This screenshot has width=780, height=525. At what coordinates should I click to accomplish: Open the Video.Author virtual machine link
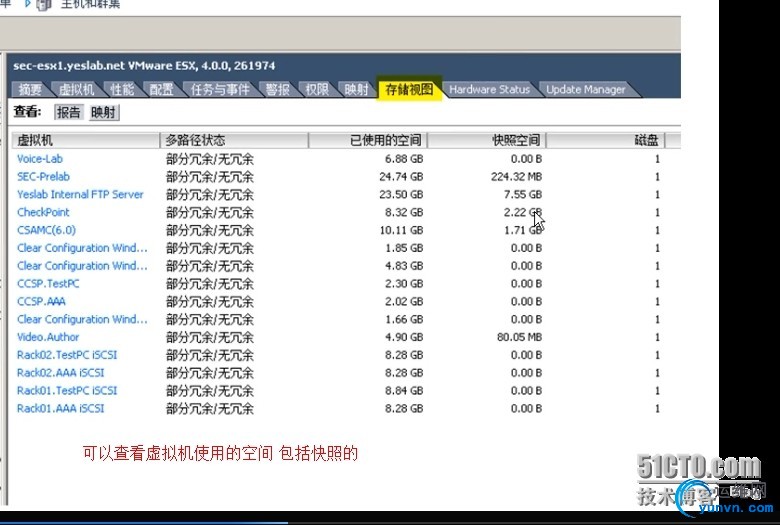[48, 337]
